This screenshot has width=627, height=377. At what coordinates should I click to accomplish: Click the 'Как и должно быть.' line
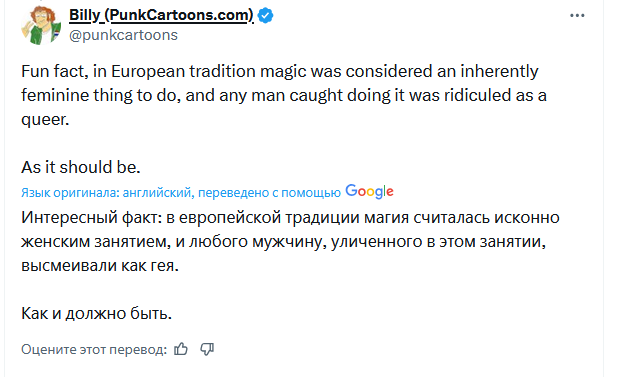point(96,313)
